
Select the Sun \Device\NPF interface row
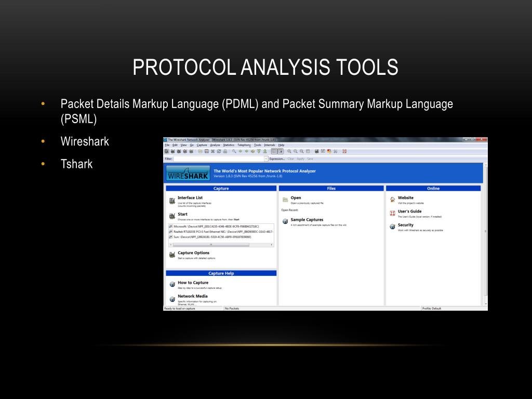tap(221, 237)
